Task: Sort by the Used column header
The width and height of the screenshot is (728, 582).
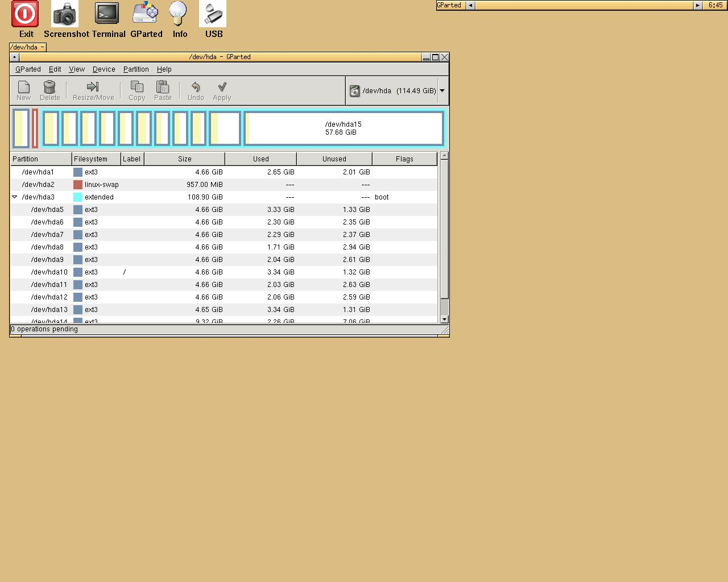Action: (x=261, y=159)
